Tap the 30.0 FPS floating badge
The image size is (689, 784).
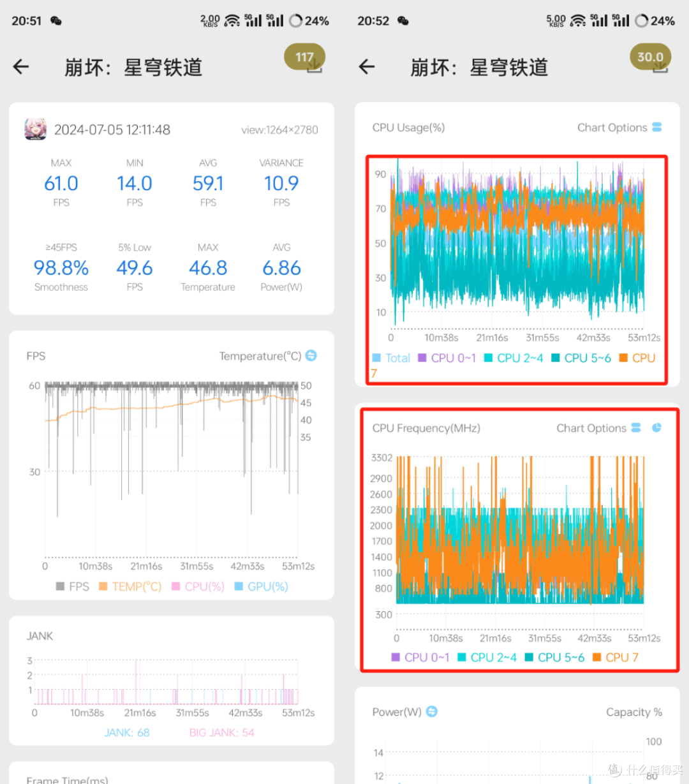(x=651, y=57)
